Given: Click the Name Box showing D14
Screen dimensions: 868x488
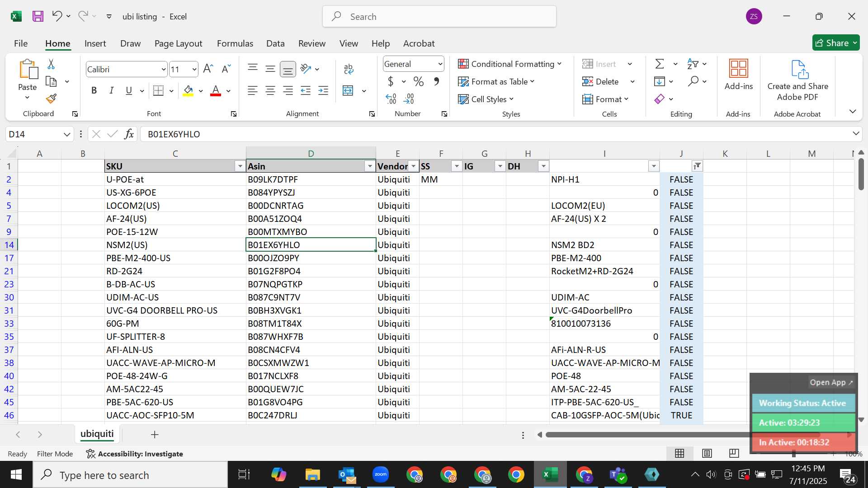Looking at the screenshot, I should tap(39, 134).
